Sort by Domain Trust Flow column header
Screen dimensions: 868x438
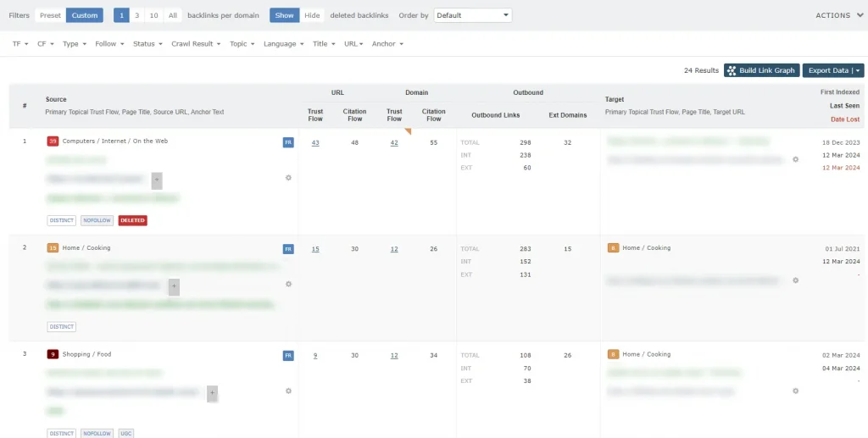(394, 115)
